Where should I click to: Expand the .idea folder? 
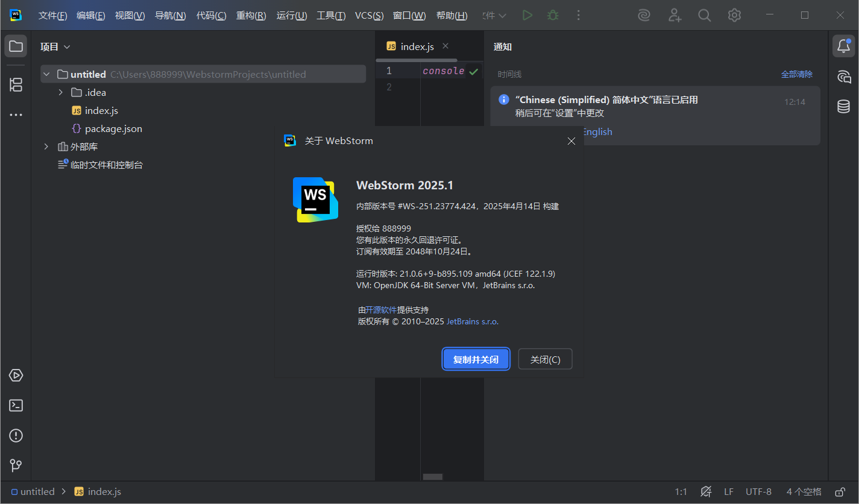(60, 92)
